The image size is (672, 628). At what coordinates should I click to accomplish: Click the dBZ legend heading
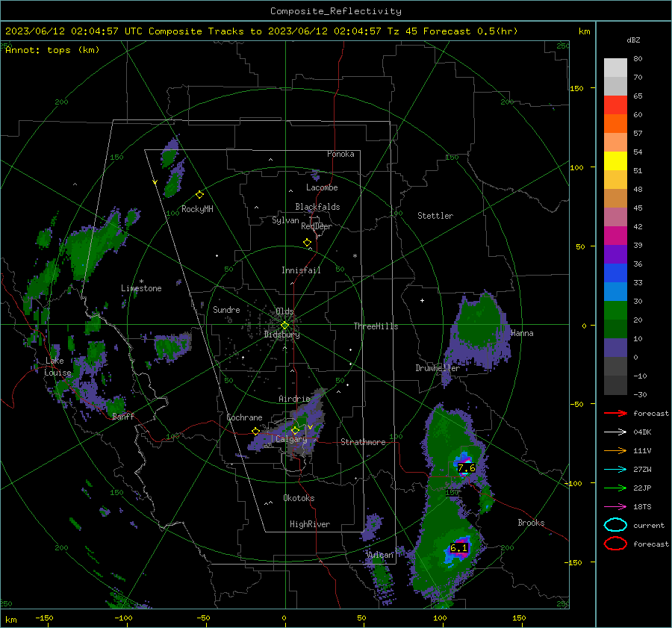tap(633, 40)
